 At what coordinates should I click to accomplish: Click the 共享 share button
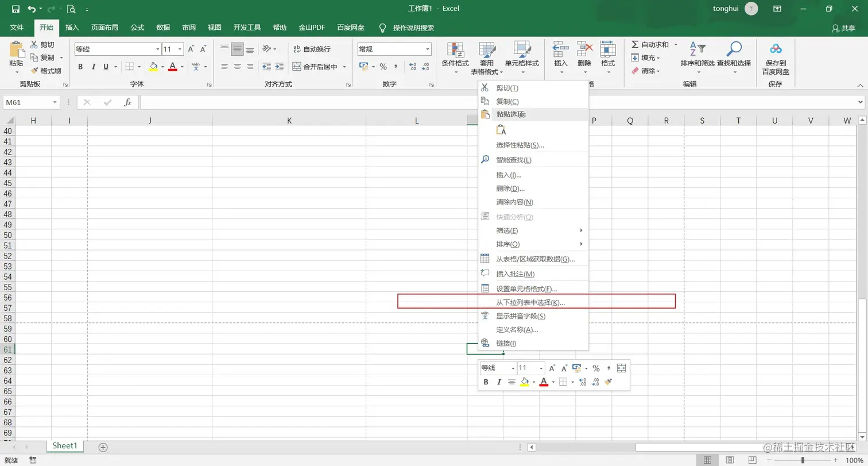[x=844, y=28]
